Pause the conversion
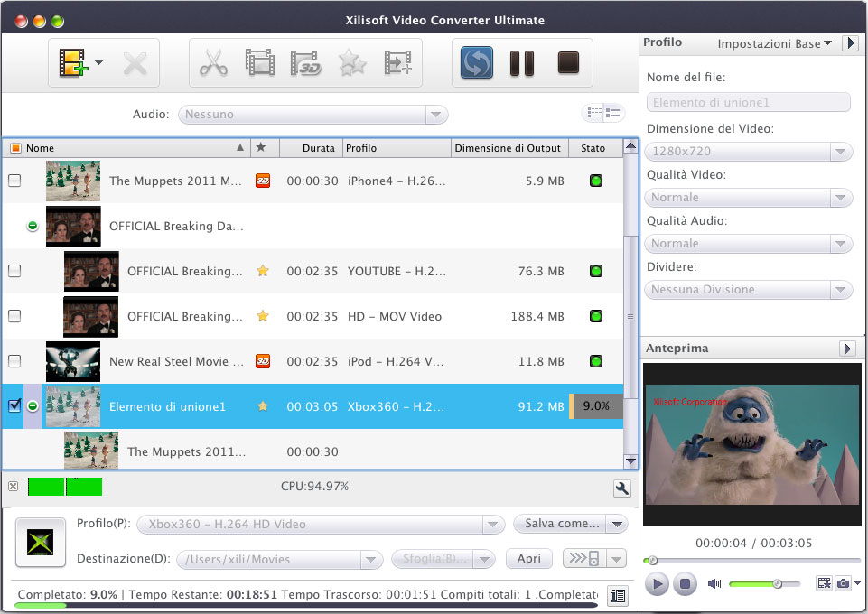 522,63
